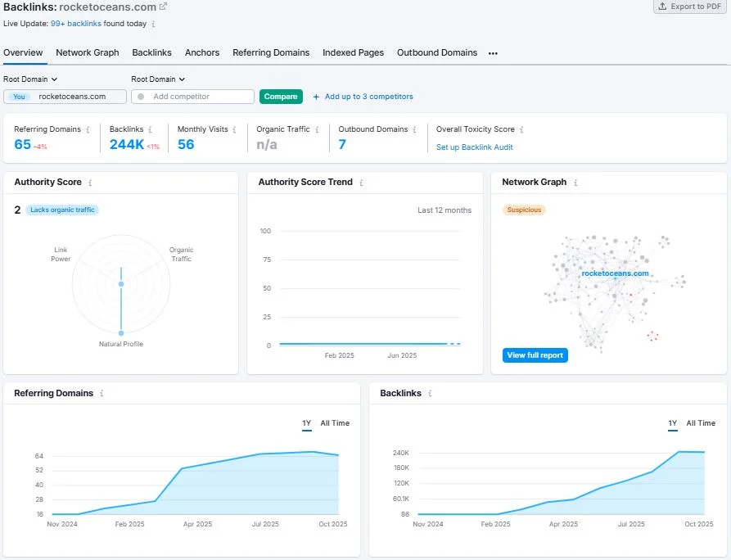Click info icon beside Organic Traffic
The width and height of the screenshot is (731, 560).
tap(317, 129)
